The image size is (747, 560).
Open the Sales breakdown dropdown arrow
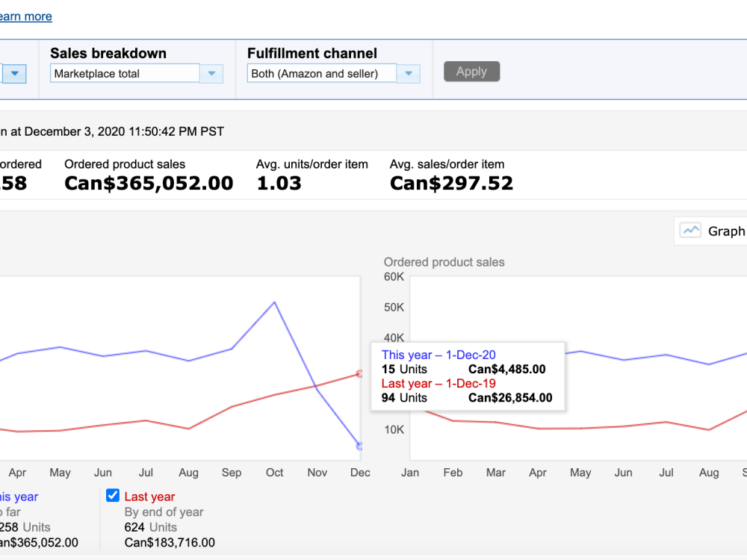(x=211, y=74)
